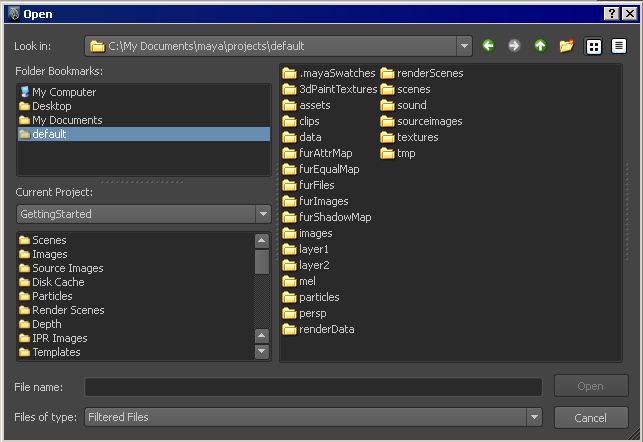Select the clips folder

(301, 121)
